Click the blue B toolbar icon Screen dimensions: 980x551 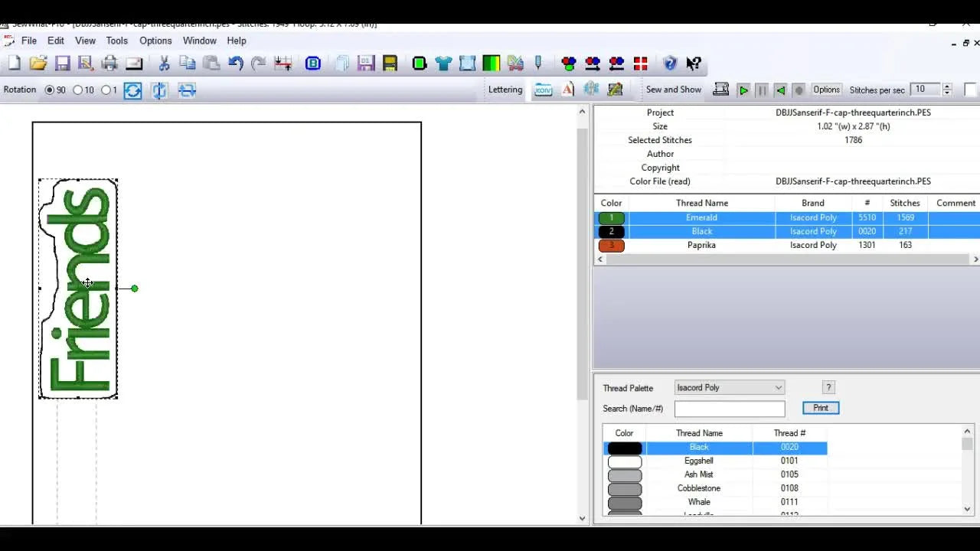click(313, 64)
